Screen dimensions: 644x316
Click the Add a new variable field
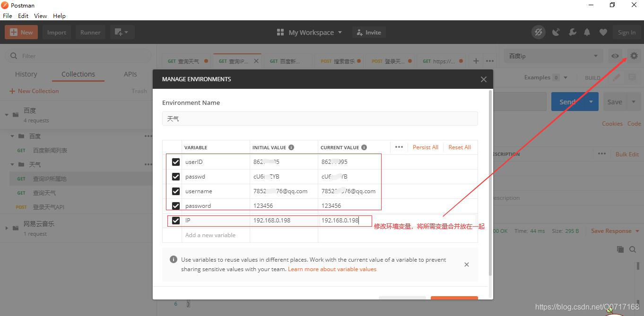(216, 235)
